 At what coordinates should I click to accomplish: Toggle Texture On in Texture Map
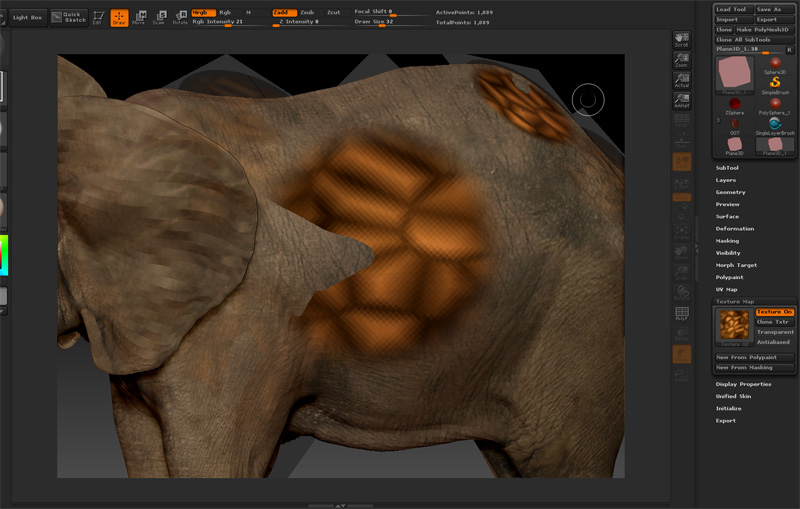pos(775,312)
